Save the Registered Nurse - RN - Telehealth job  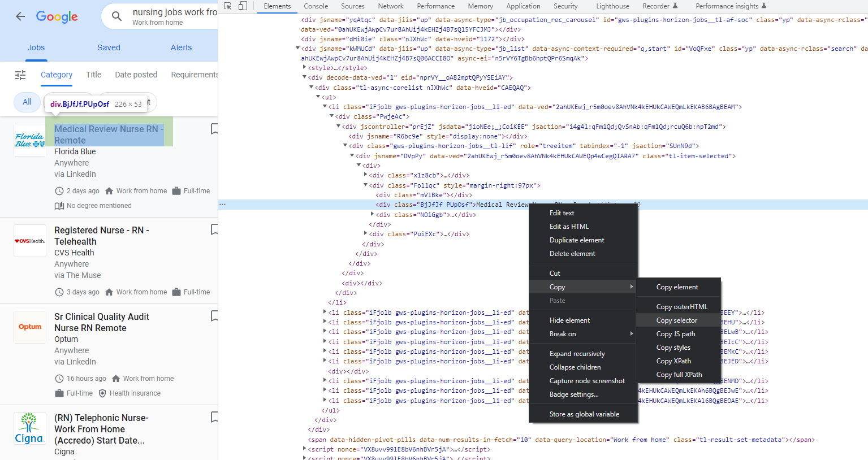[214, 229]
